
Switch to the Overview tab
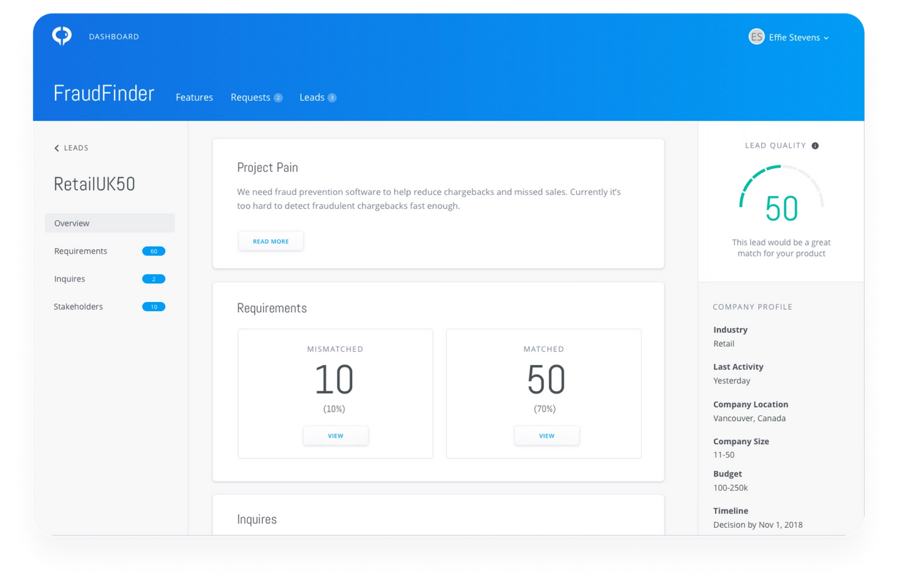click(72, 222)
